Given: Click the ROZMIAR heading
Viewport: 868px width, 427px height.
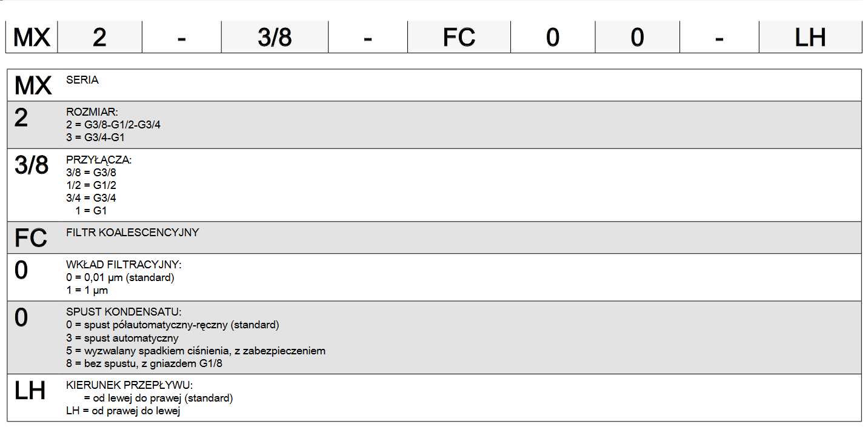Looking at the screenshot, I should coord(92,112).
